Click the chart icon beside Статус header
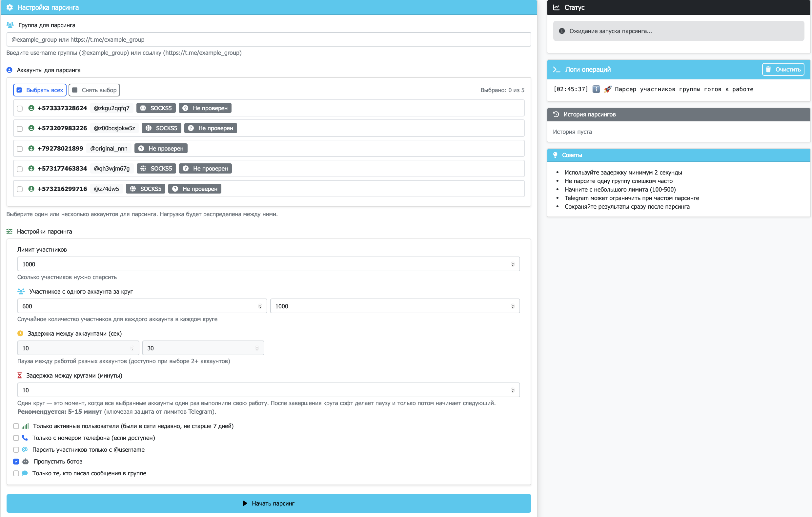The width and height of the screenshot is (812, 517). (557, 8)
